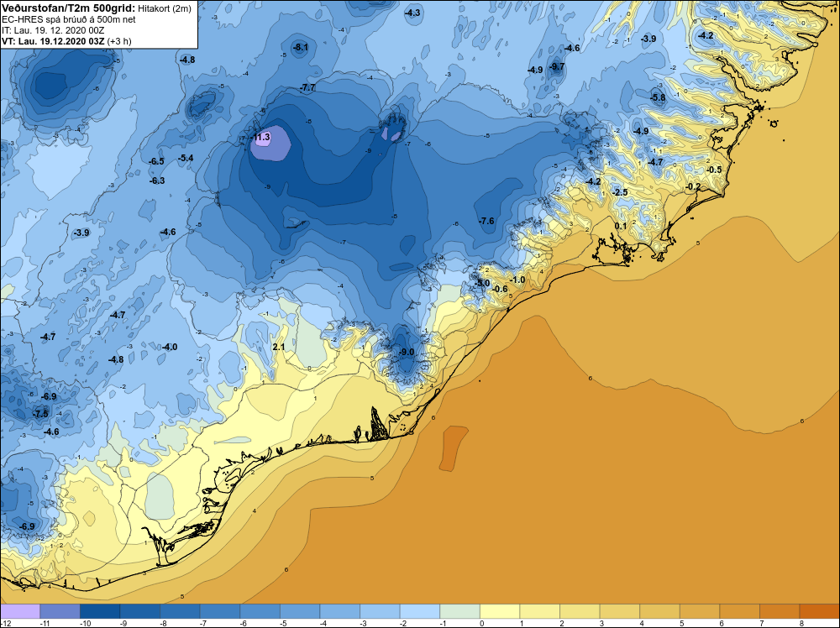The width and height of the screenshot is (840, 628).
Task: Click the 0.1 temperature label
Action: point(621,227)
